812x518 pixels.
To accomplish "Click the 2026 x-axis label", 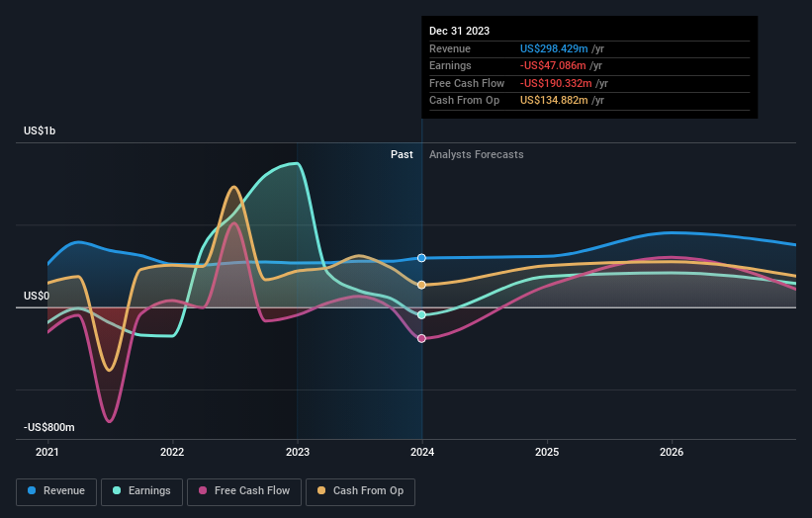I will [672, 452].
